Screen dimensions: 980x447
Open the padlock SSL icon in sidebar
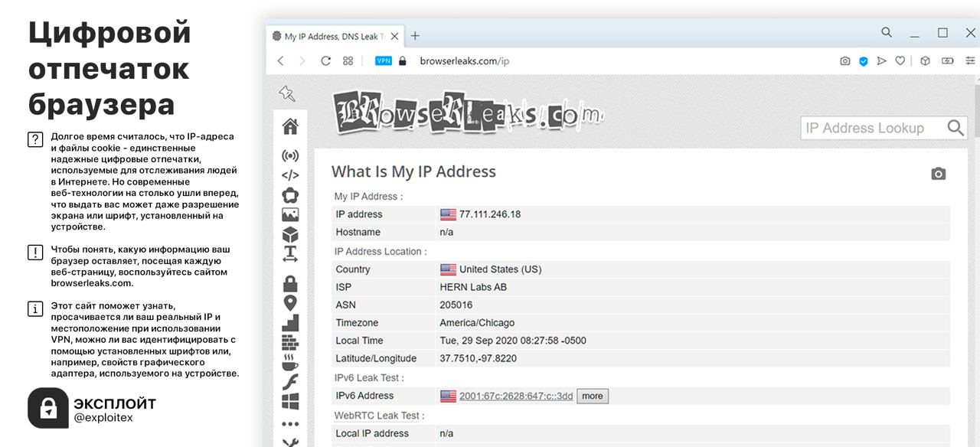point(290,284)
